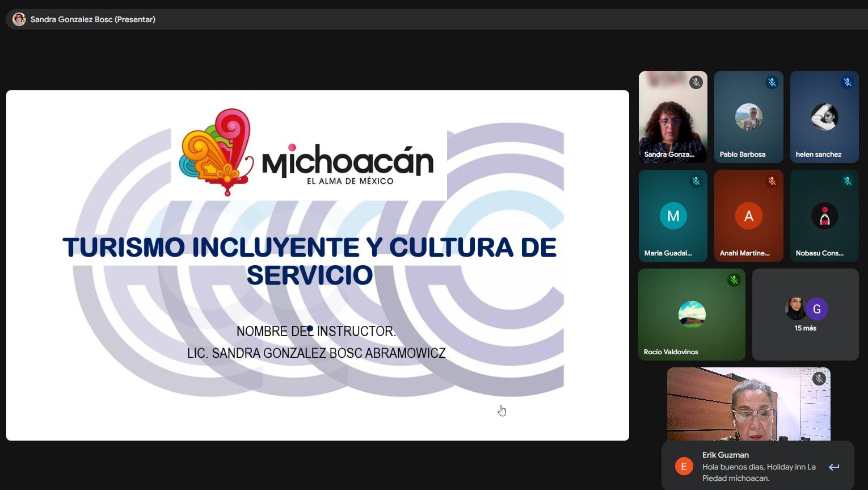
Task: Click the "NOMBRE DEL INSTRUCTOR." line on the slide
Action: (316, 332)
